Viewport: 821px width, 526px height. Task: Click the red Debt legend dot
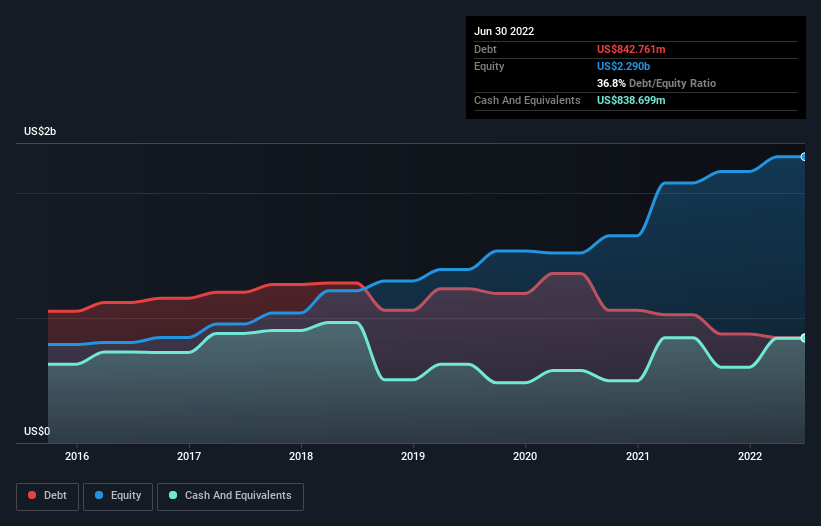32,495
